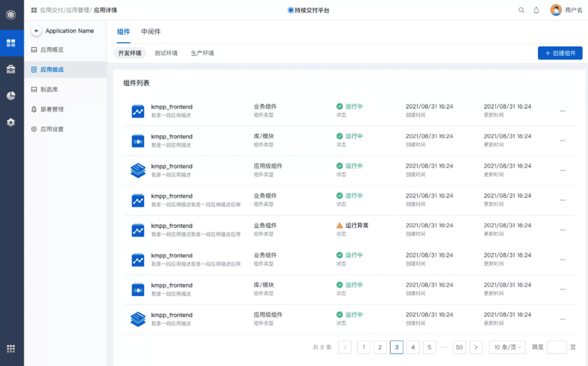This screenshot has width=588, height=366.
Task: Expand the 10 条/页 page size dropdown
Action: (507, 347)
